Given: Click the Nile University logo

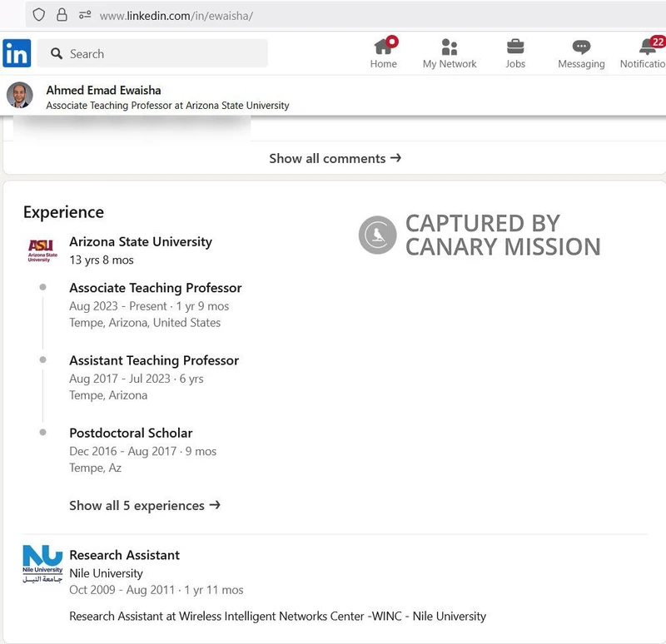Looking at the screenshot, I should pyautogui.click(x=42, y=564).
